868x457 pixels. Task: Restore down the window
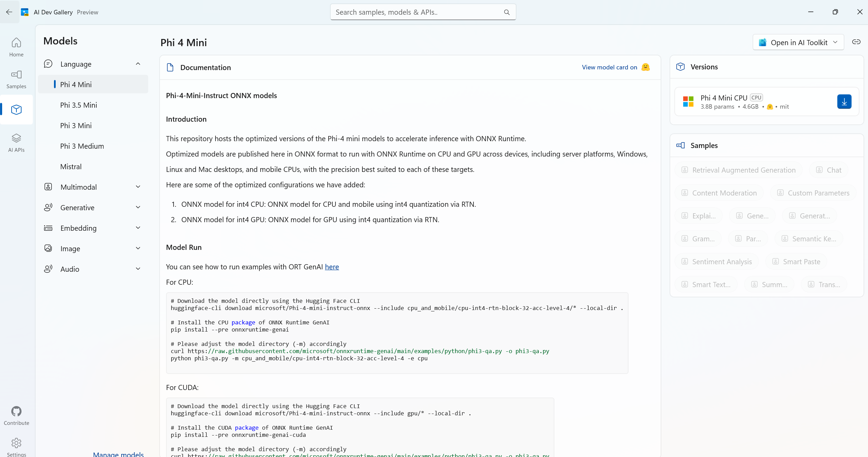tap(835, 12)
